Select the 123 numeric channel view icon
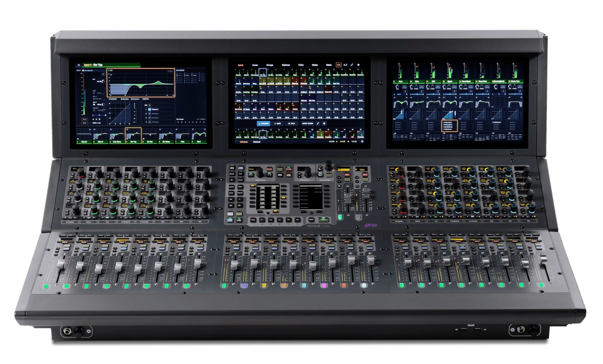The image size is (603, 364). 338,65
